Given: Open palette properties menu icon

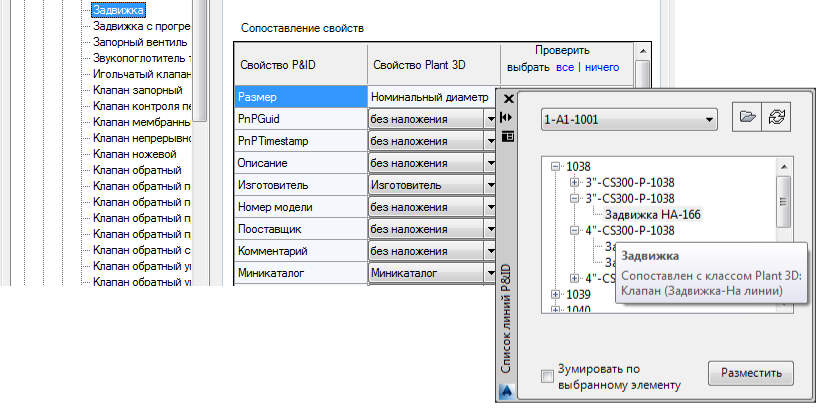Looking at the screenshot, I should tap(508, 136).
